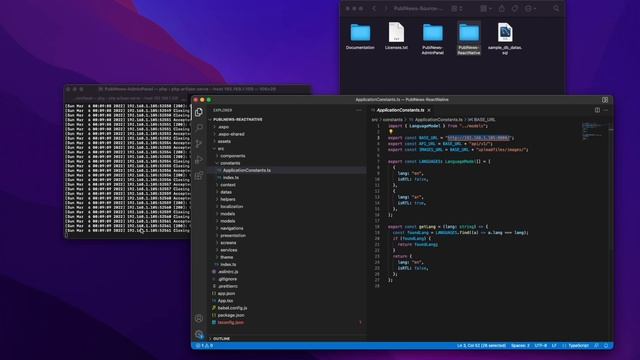
Task: Open the babel.config.js file
Action: [232, 308]
